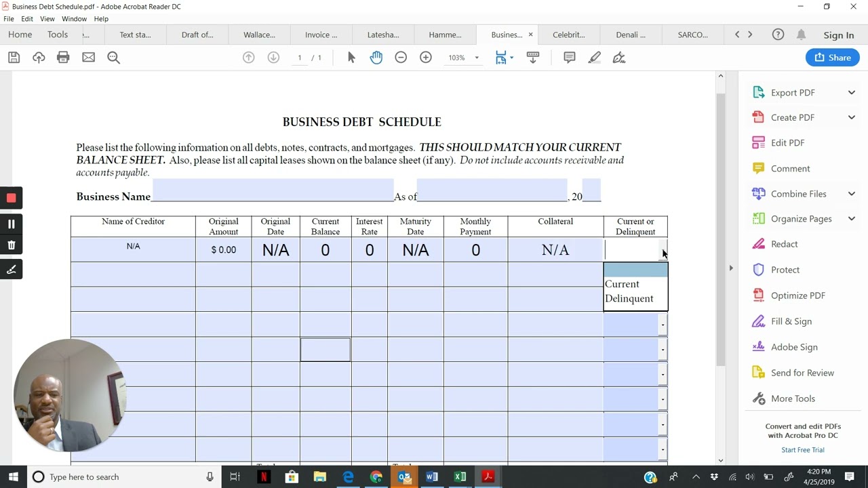Click the Business Name input field
868x488 pixels.
click(273, 190)
